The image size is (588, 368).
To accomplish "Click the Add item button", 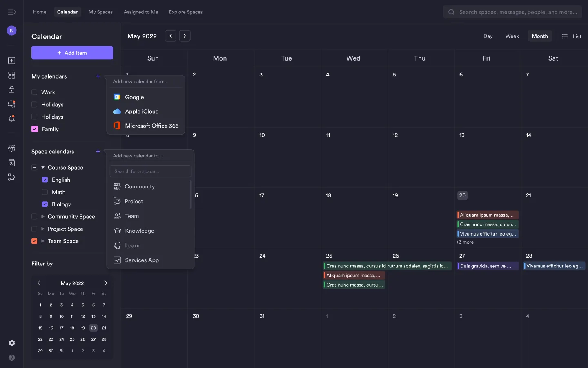I will pyautogui.click(x=72, y=53).
